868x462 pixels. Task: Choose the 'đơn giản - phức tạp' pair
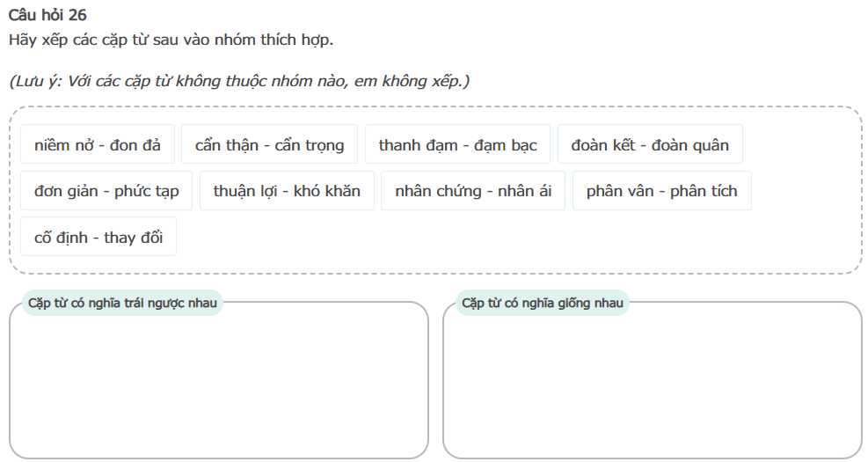(x=106, y=191)
